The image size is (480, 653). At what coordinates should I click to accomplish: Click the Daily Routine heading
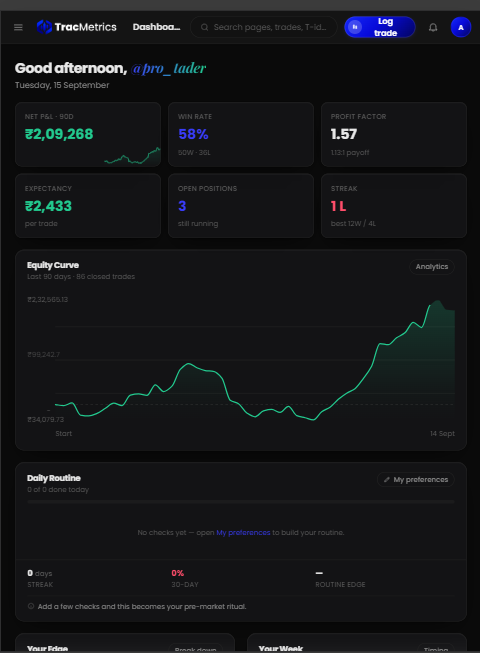54,478
